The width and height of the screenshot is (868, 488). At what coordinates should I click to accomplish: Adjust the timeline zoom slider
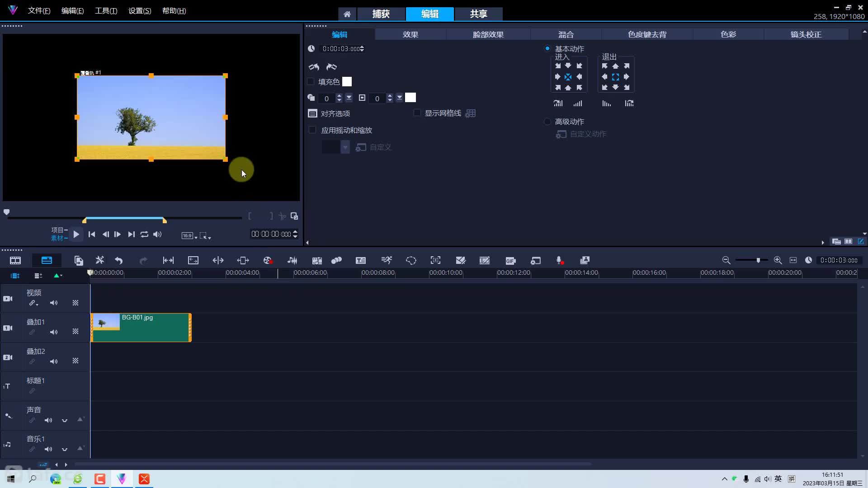point(758,260)
